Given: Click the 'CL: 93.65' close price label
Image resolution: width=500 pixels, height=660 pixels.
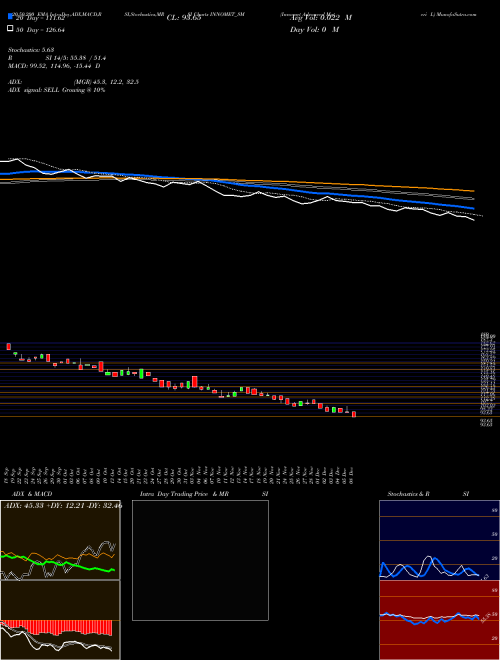Looking at the screenshot, I should [x=184, y=18].
